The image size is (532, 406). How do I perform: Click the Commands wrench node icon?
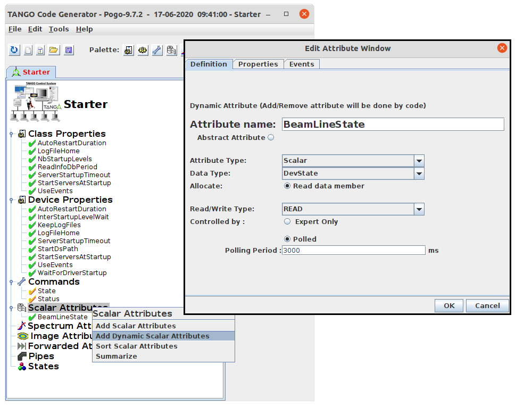coord(22,281)
